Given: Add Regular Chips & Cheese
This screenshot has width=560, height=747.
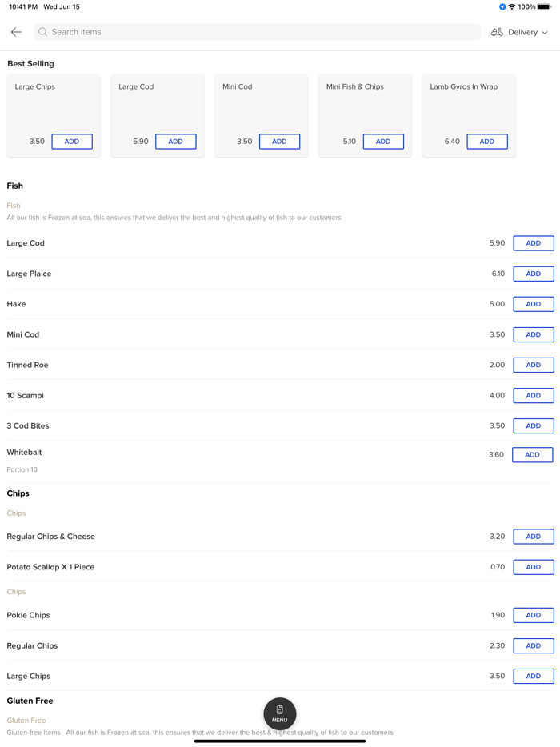Looking at the screenshot, I should tap(534, 537).
